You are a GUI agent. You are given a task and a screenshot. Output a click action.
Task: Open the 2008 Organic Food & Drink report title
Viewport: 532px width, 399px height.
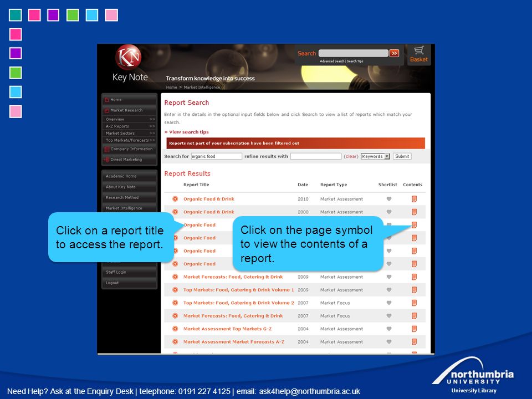click(209, 212)
